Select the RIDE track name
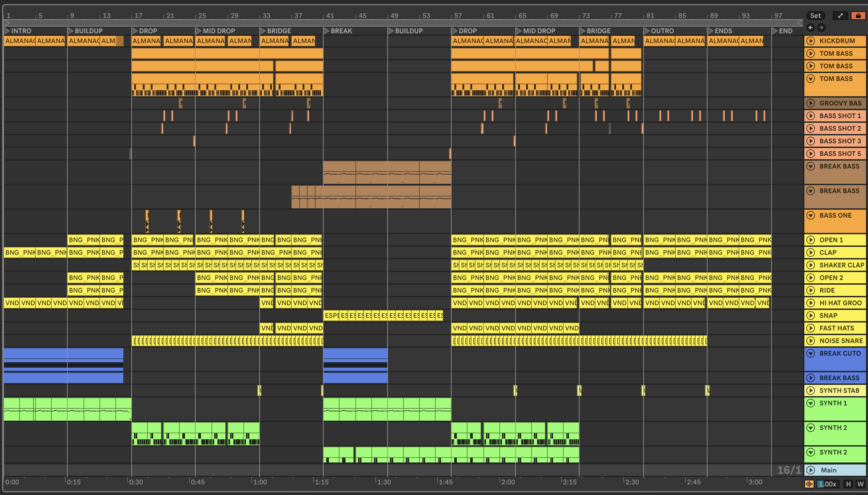This screenshot has height=495, width=868. [827, 290]
